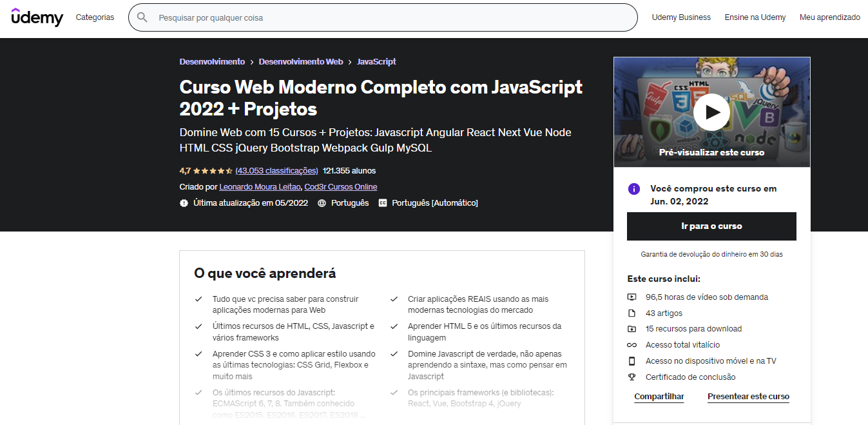Click Ir para o curso button
This screenshot has height=425, width=868.
point(711,226)
